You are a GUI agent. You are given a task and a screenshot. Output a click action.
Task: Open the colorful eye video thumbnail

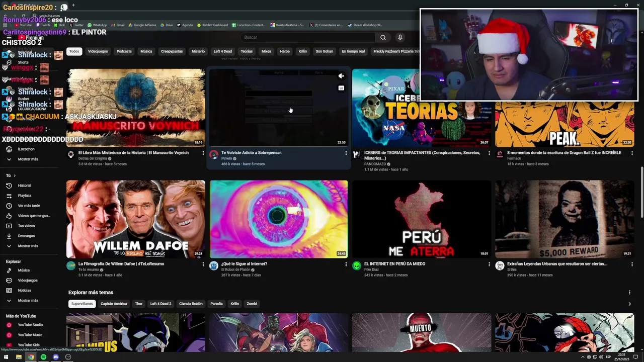(x=279, y=219)
